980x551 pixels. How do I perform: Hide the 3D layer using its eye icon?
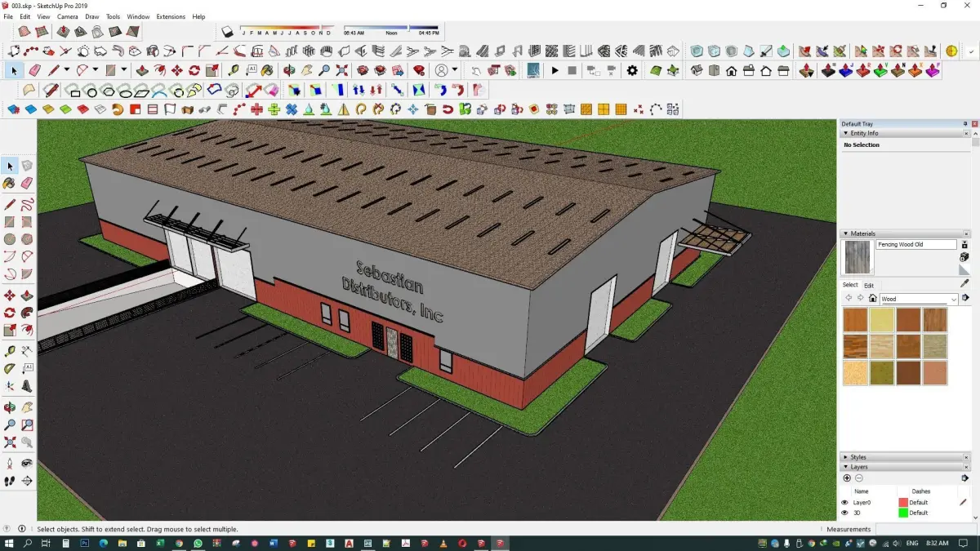844,513
